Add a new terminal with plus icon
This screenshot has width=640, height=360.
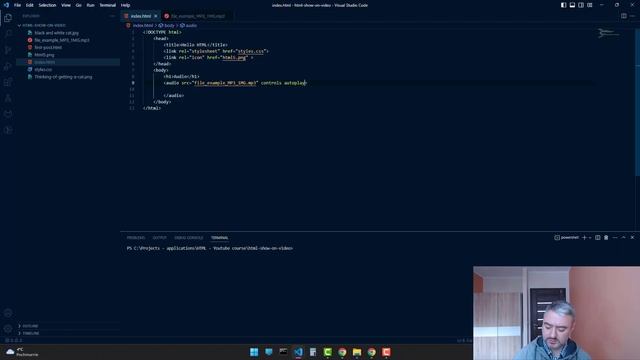584,238
